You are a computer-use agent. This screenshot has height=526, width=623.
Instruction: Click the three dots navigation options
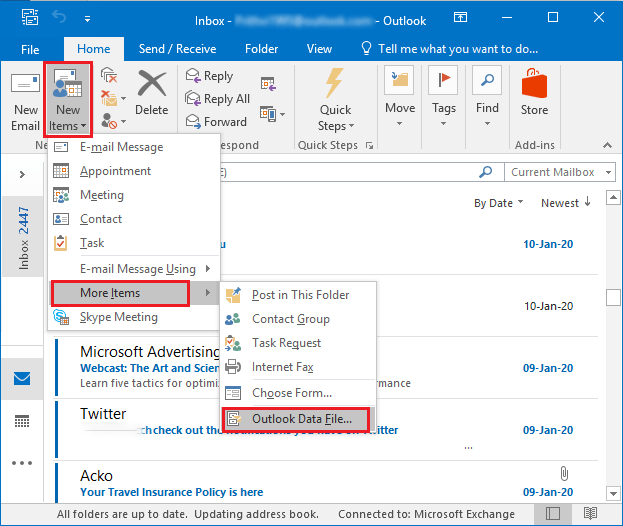tap(22, 463)
